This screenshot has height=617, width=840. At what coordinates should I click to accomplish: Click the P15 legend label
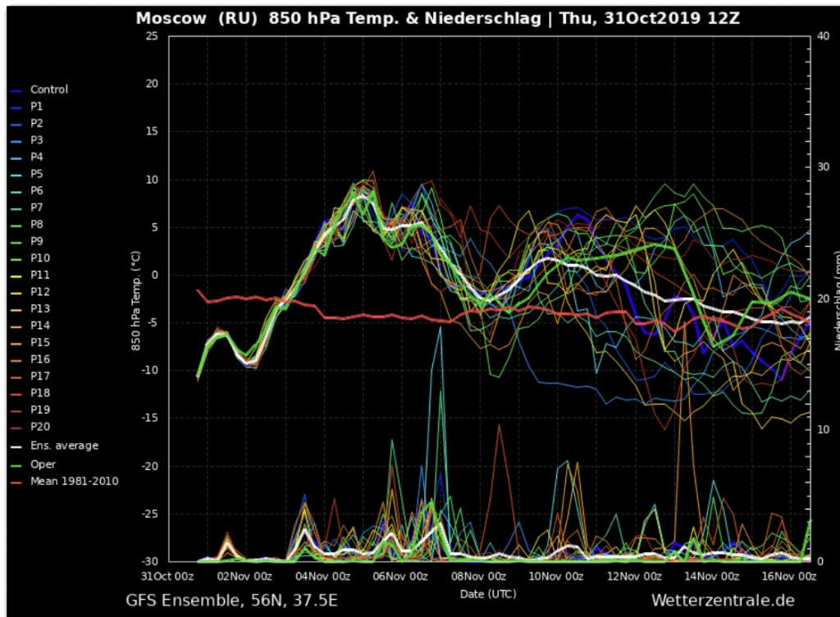pyautogui.click(x=40, y=342)
